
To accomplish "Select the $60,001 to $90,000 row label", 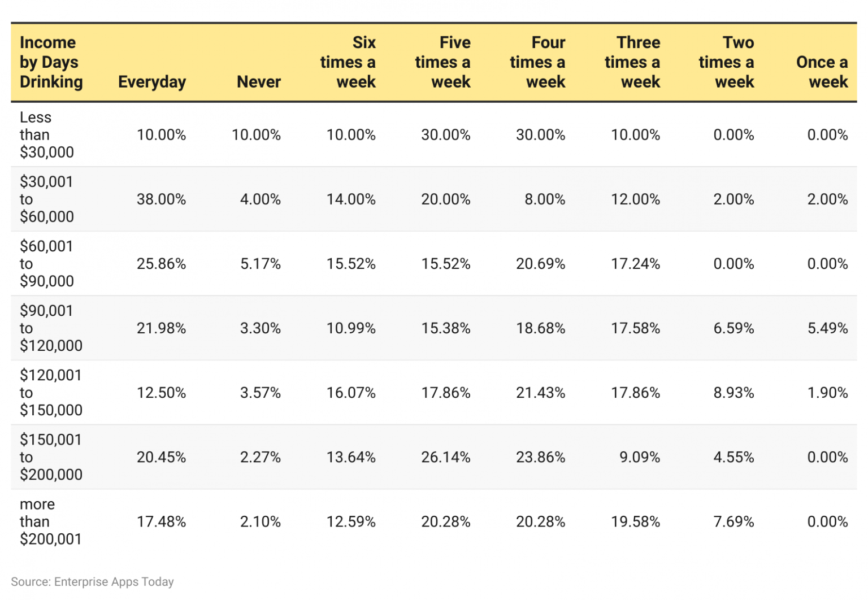I will pyautogui.click(x=47, y=263).
